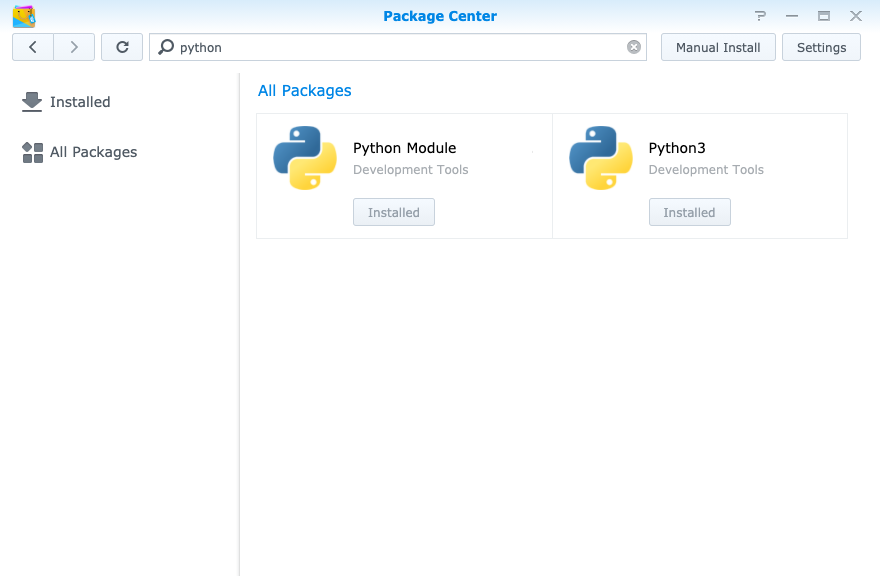Open Manual Install dialog
880x576 pixels.
coord(718,47)
